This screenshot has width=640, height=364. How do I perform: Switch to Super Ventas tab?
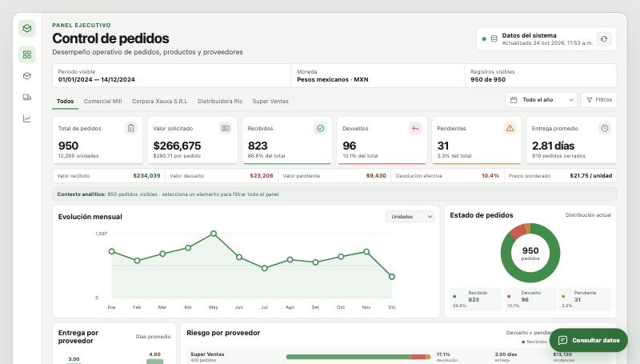pyautogui.click(x=270, y=102)
